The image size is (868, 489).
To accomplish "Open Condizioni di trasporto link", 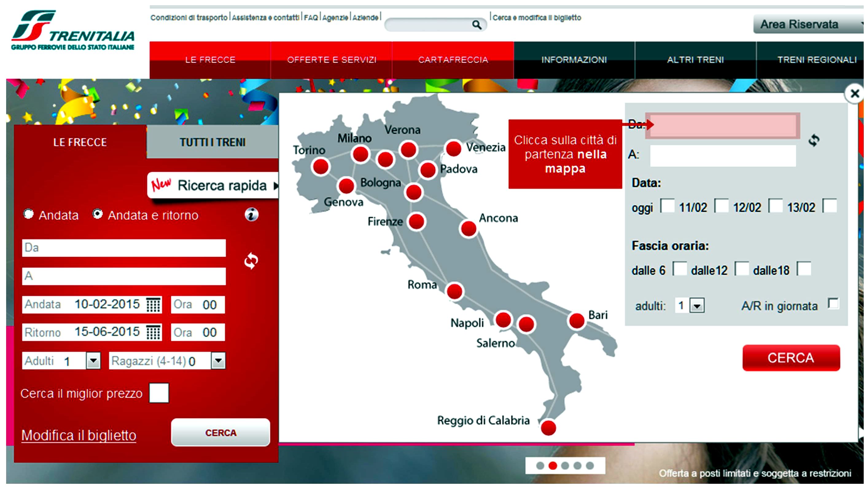I will (189, 18).
